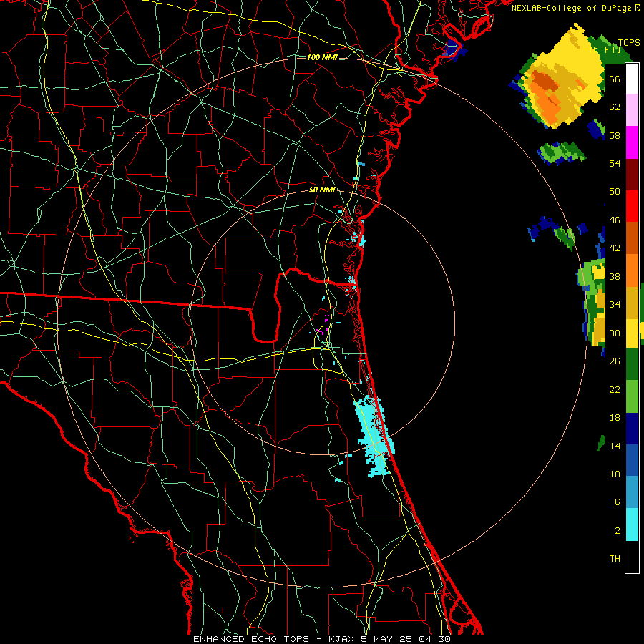
Task: Select the light green legend color block
Action: pos(632,396)
